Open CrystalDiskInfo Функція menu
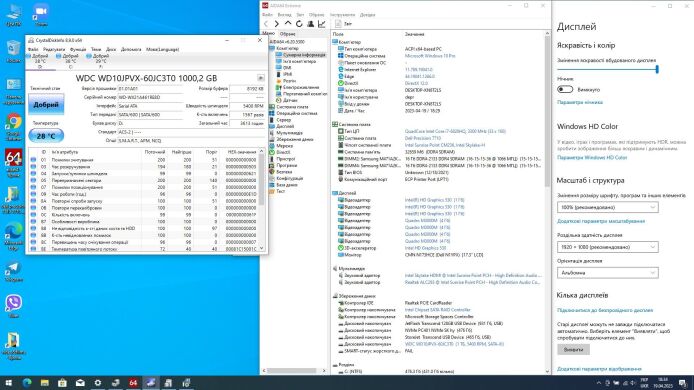Screen dimensions: 694x390 click(x=78, y=50)
